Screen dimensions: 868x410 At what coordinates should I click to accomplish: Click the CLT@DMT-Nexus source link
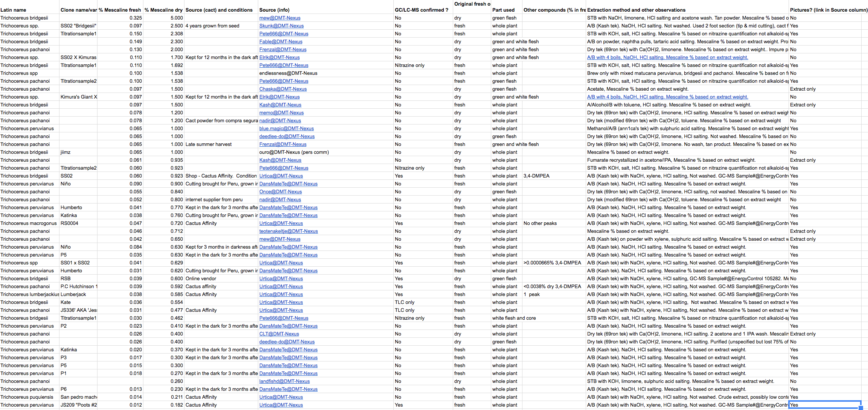pyautogui.click(x=279, y=334)
